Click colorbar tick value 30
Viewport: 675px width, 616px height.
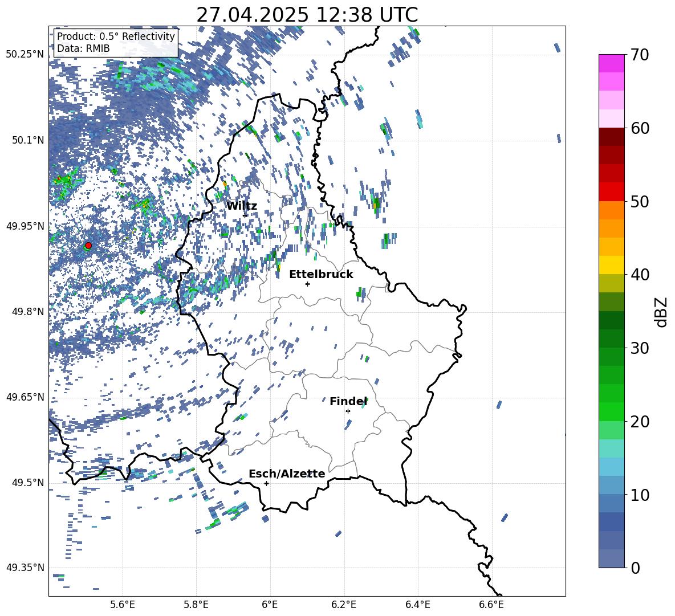coord(640,348)
